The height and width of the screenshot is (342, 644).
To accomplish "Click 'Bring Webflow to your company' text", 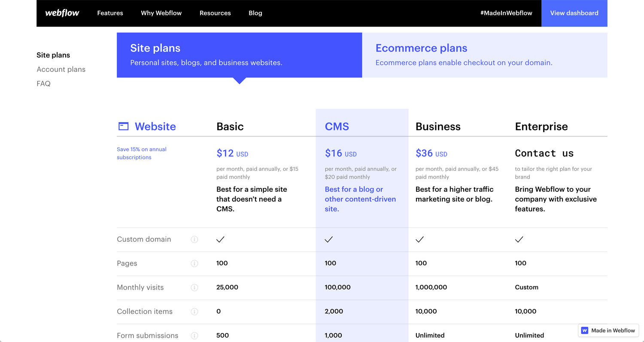I will [x=556, y=199].
